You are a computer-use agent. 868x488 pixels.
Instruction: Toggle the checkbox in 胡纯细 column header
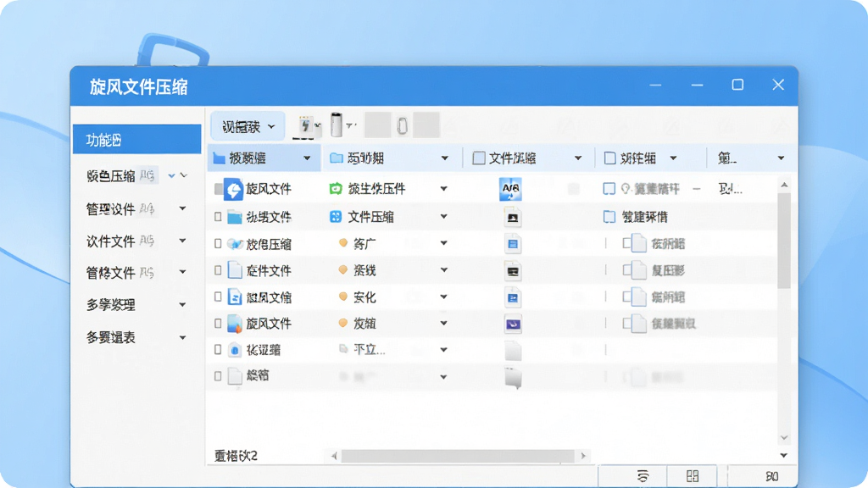point(609,158)
